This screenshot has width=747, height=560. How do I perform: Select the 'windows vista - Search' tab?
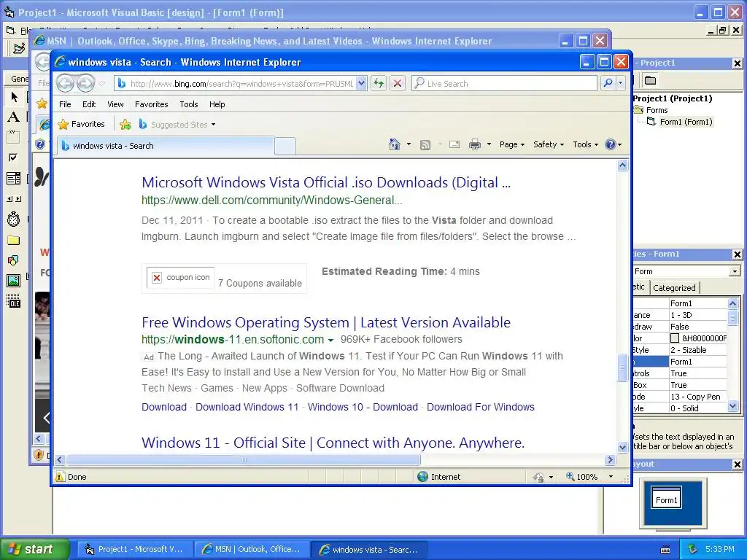(x=166, y=146)
